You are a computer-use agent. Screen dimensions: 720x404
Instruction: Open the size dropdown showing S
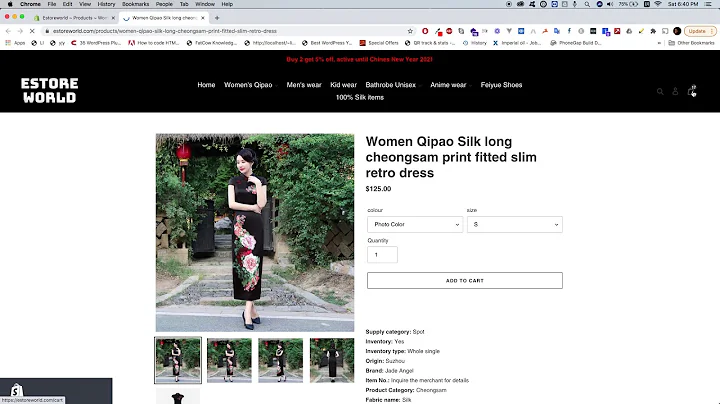515,224
